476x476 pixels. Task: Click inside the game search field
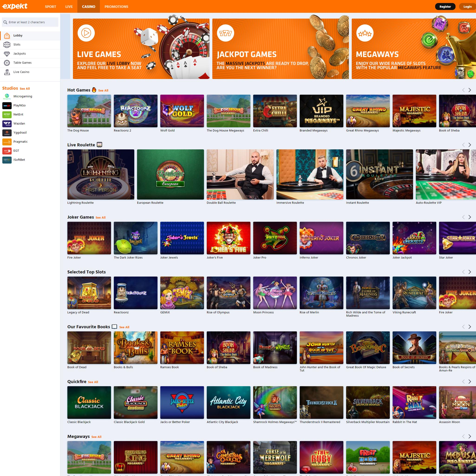tap(30, 22)
